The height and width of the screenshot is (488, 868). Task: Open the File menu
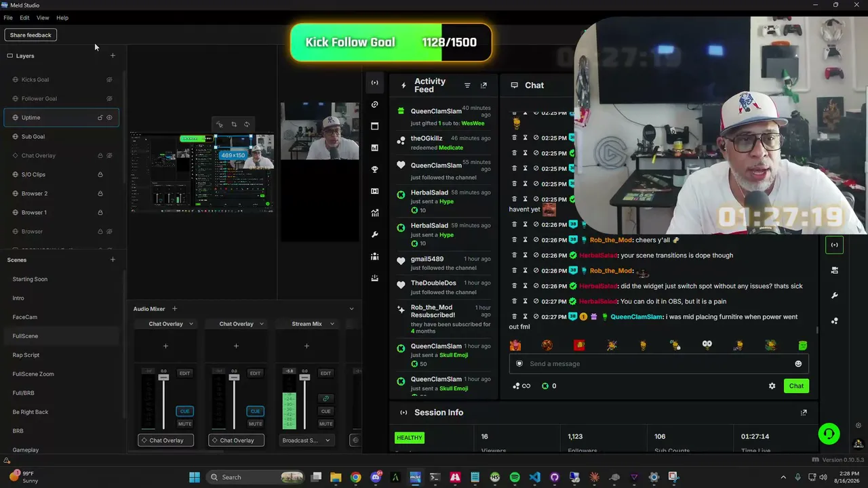(x=8, y=18)
